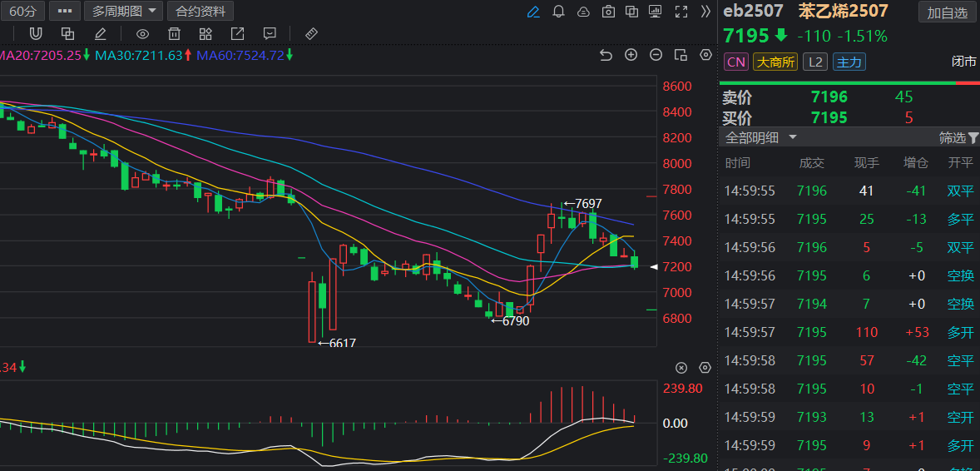The height and width of the screenshot is (471, 980).
Task: Click the copy drawings icon in drawing toolbar
Action: pos(67,33)
